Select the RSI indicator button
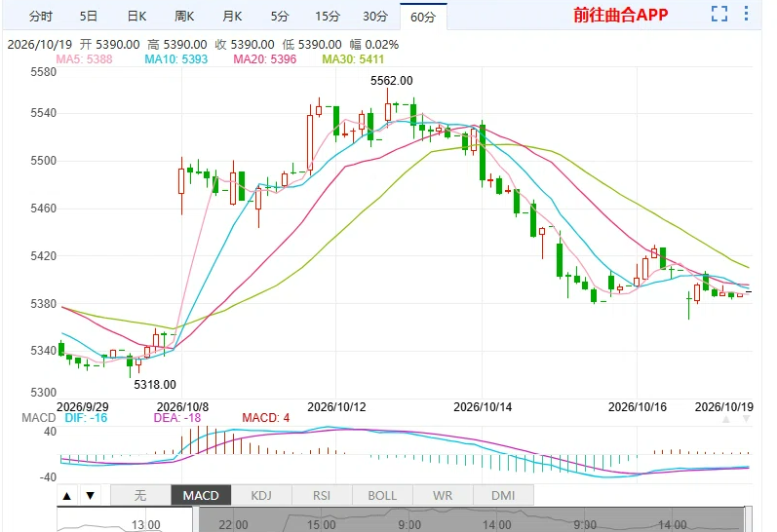 (x=322, y=495)
